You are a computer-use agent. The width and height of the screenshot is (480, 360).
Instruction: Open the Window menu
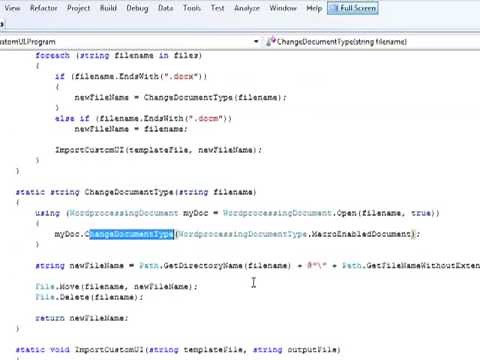pyautogui.click(x=283, y=8)
